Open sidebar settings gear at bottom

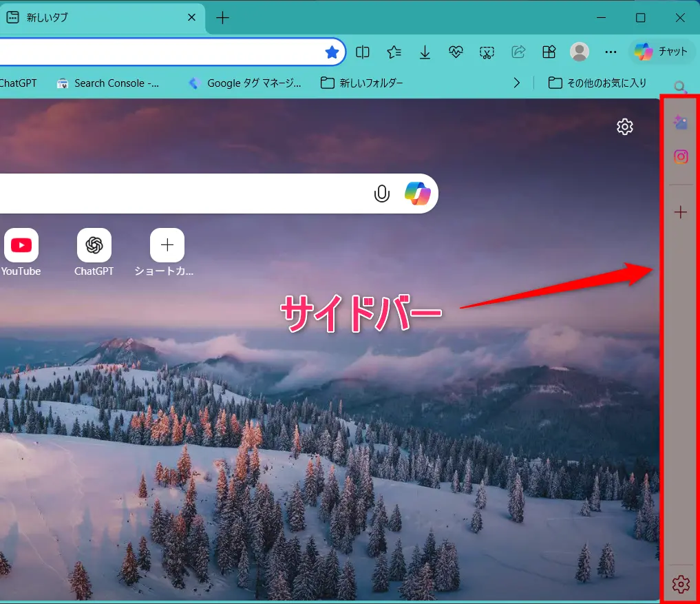(680, 585)
